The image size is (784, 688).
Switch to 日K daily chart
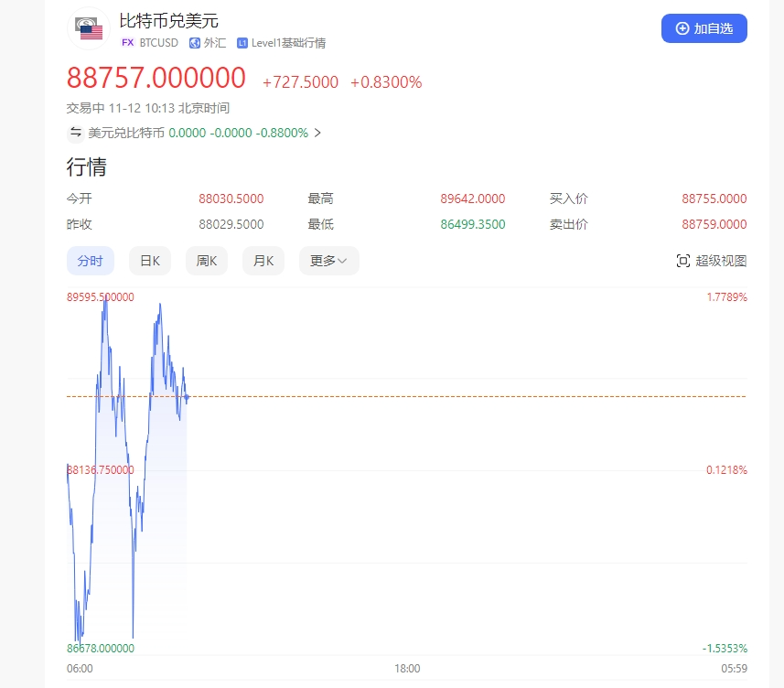149,261
